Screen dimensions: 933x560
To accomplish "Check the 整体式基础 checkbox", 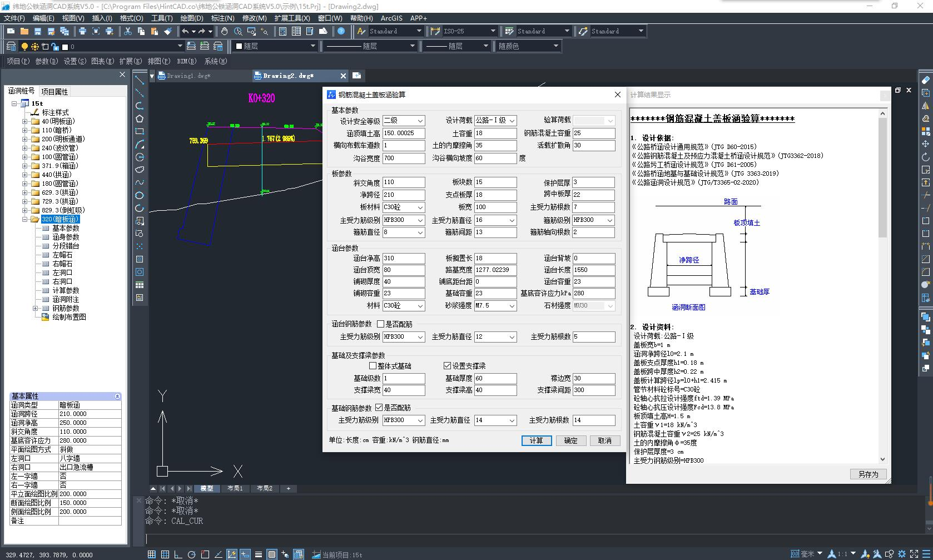I will pos(373,366).
